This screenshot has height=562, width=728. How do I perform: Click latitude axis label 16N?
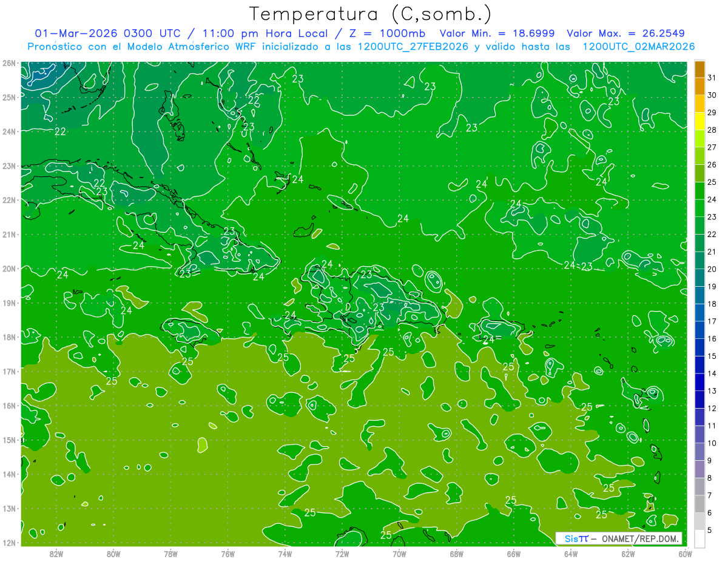(9, 406)
